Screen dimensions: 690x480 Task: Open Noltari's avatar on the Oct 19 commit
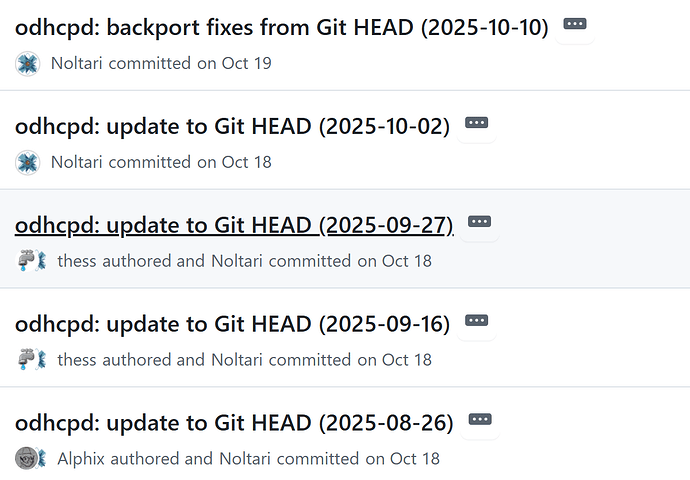[x=27, y=63]
